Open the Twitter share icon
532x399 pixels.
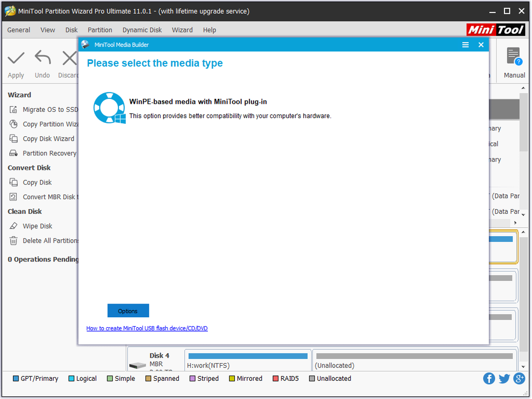(504, 379)
